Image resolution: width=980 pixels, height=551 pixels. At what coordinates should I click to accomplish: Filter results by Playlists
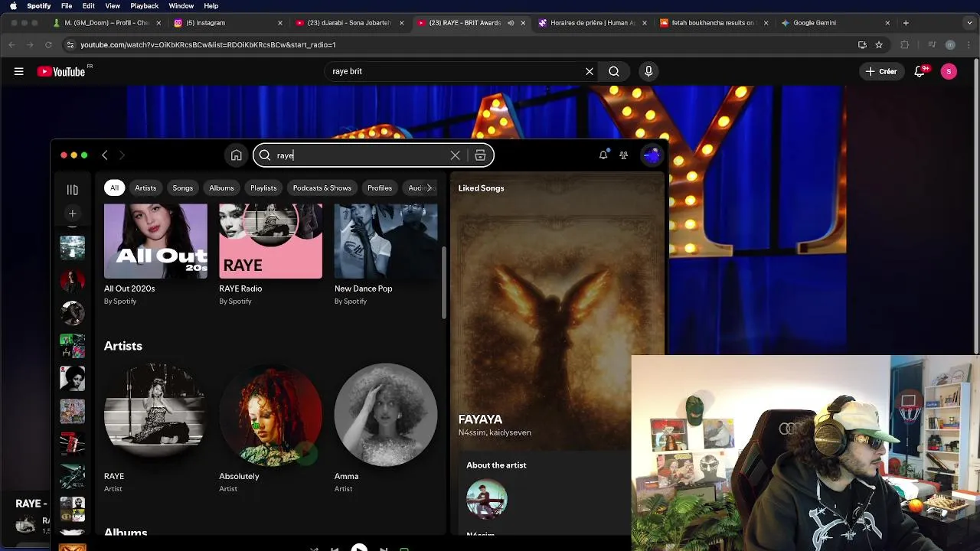pos(263,187)
